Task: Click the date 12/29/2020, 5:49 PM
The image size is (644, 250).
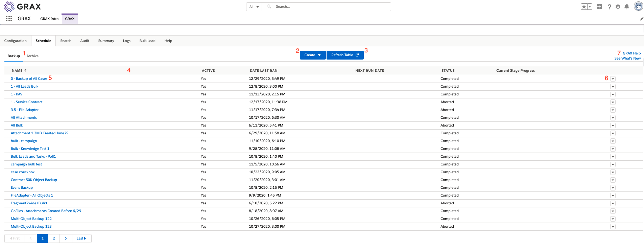Action: (267, 79)
